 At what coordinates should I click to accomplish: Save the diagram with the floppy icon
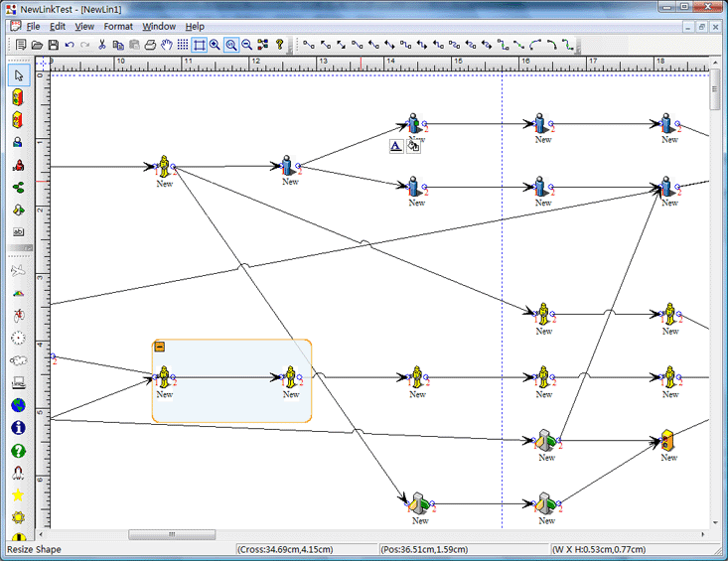pos(54,45)
